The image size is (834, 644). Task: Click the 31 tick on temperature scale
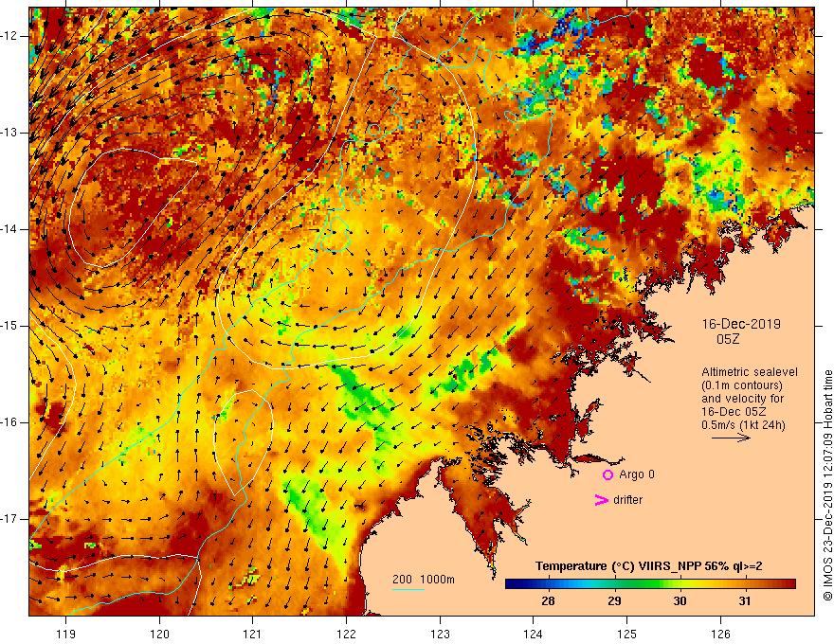point(745,601)
